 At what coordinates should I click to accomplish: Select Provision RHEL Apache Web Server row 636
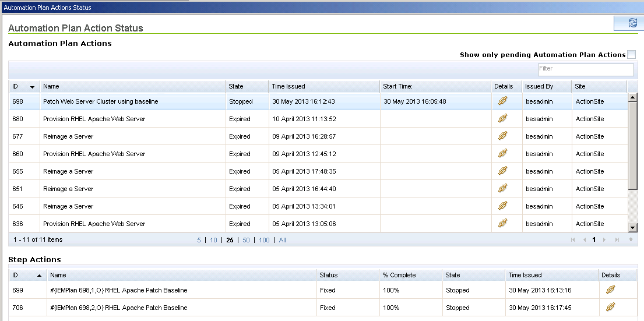tap(318, 224)
